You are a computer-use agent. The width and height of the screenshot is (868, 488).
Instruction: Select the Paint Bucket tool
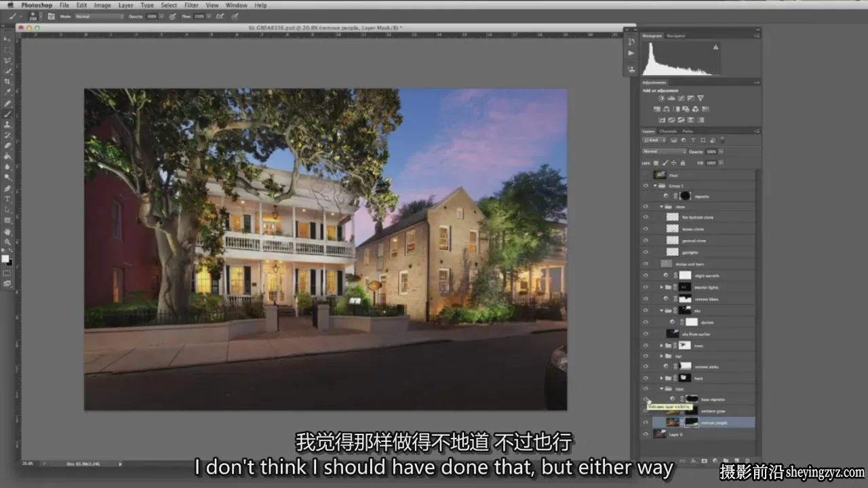[x=8, y=156]
